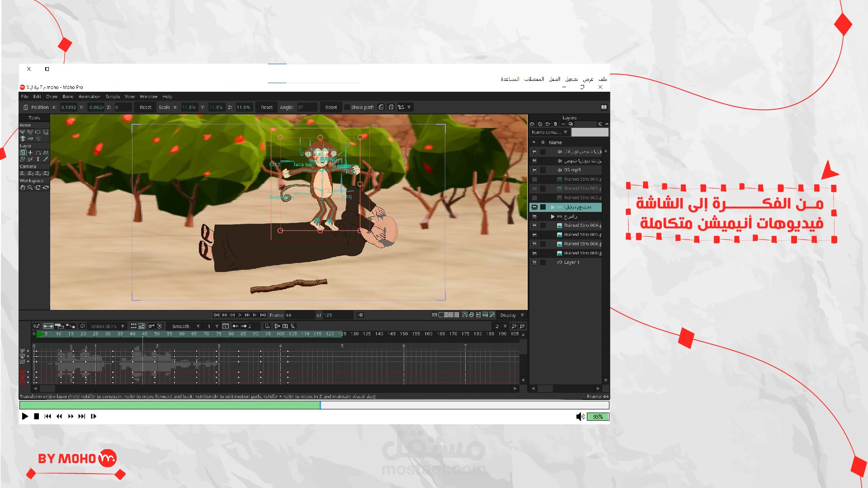This screenshot has height=488, width=868.
Task: Open the Window menu
Action: pos(149,96)
